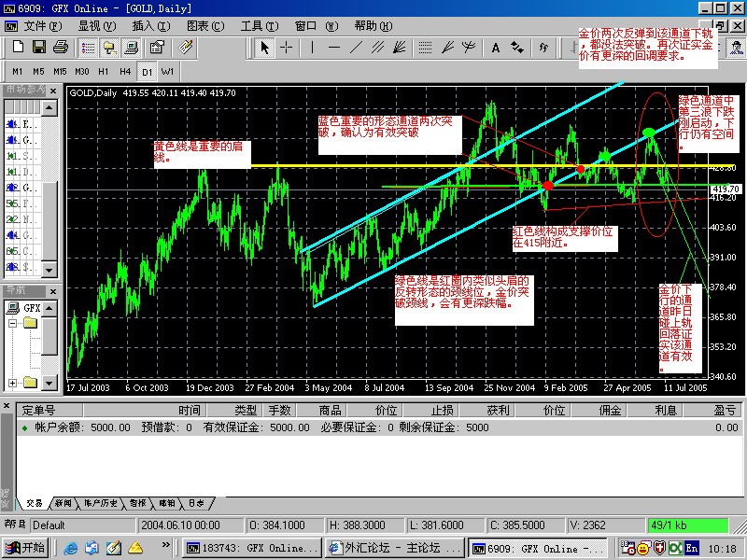Switch to the 帐户历史 terminal tab
The image size is (747, 560).
pyautogui.click(x=101, y=503)
